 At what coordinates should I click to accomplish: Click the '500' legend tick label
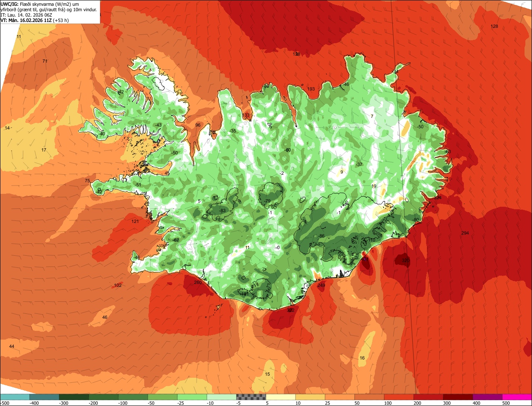click(506, 403)
